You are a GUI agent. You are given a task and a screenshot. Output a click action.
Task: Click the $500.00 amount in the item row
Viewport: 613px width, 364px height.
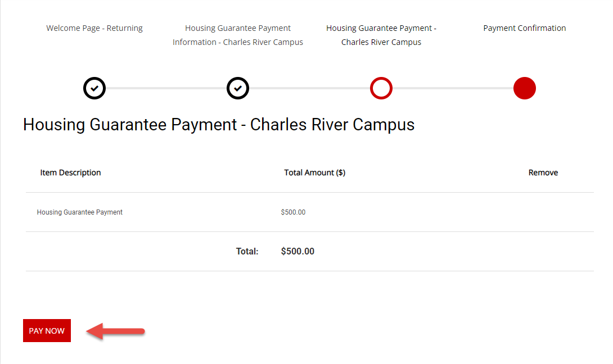coord(293,212)
